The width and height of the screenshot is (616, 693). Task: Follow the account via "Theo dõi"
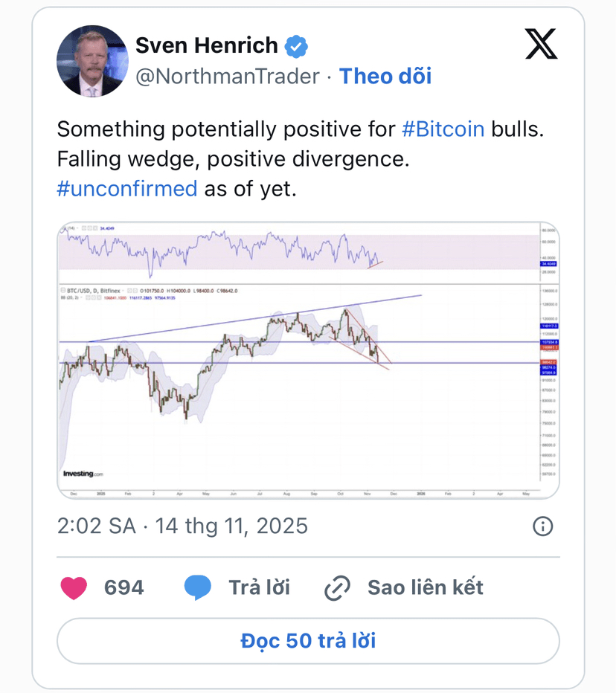pos(385,77)
